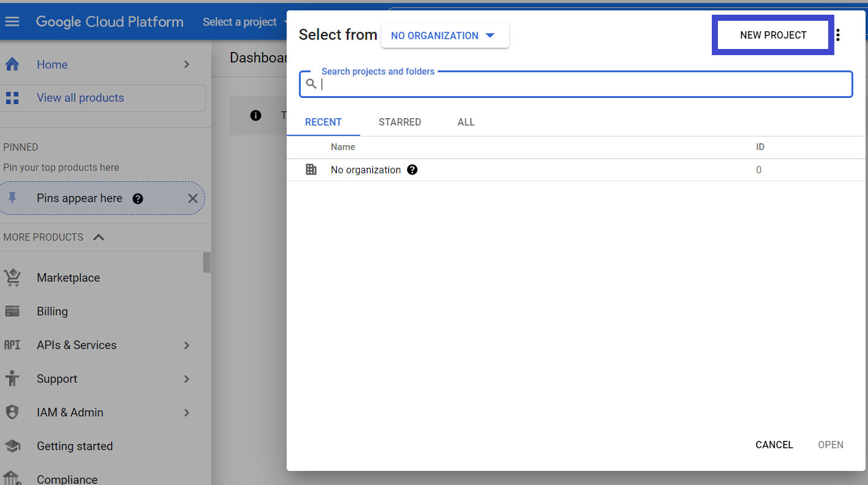Dismiss the Pins appear here hint
The image size is (868, 485).
click(192, 198)
